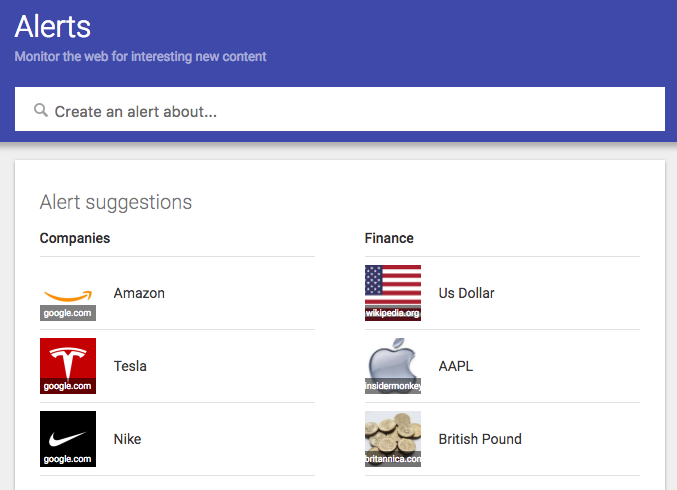Viewport: 677px width, 490px height.
Task: Click the Alert suggestions heading
Action: click(x=116, y=202)
